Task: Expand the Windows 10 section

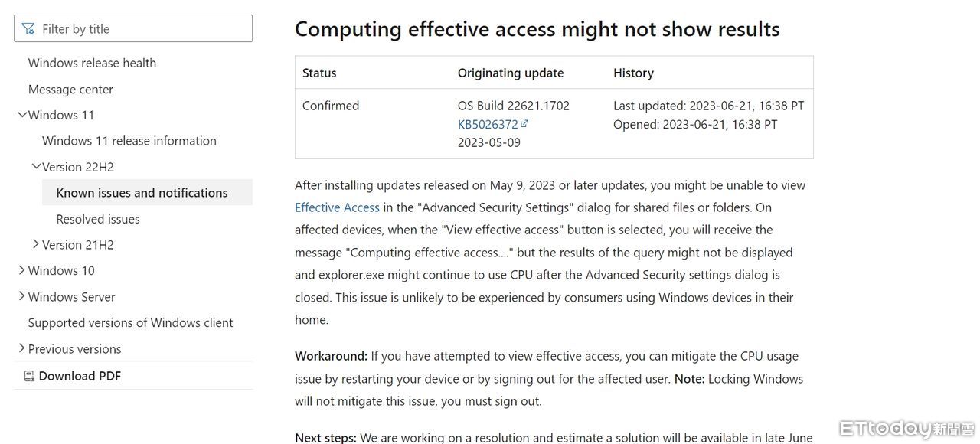Action: 22,271
